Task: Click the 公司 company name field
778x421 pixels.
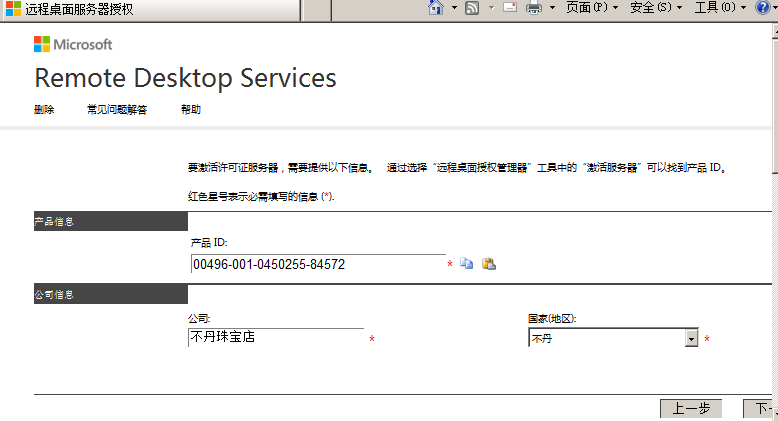Action: tap(276, 337)
